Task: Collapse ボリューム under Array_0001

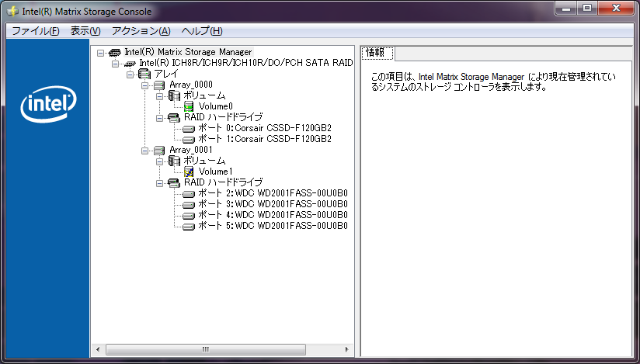Action: [x=159, y=162]
